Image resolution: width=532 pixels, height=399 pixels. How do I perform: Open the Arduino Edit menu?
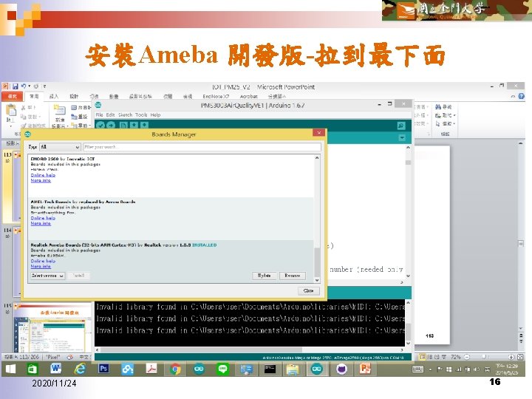110,115
